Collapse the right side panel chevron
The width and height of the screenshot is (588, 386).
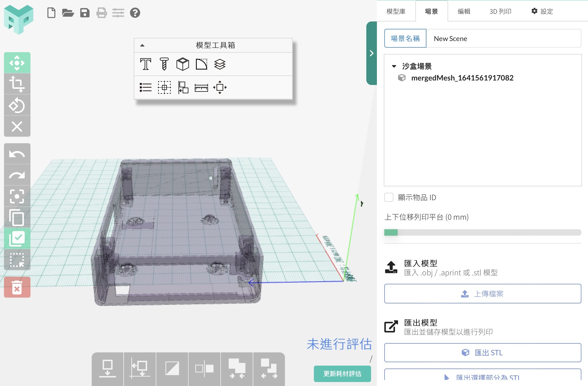tap(372, 53)
